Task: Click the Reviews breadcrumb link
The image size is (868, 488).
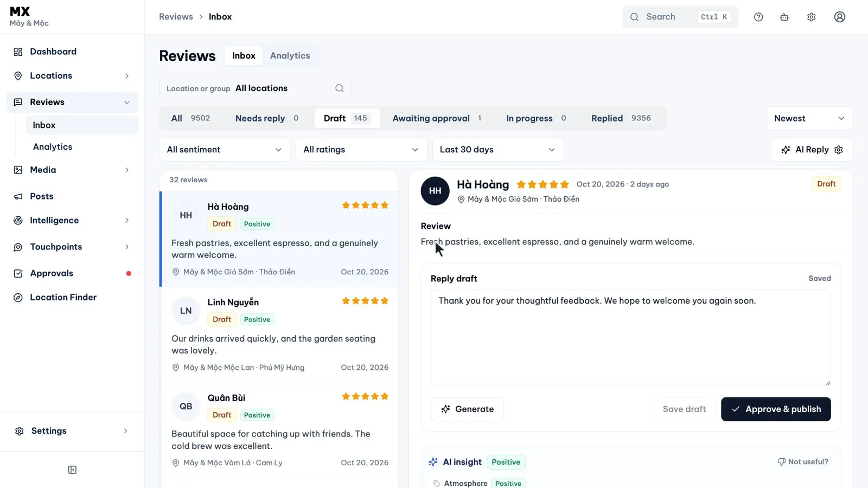Action: (176, 17)
